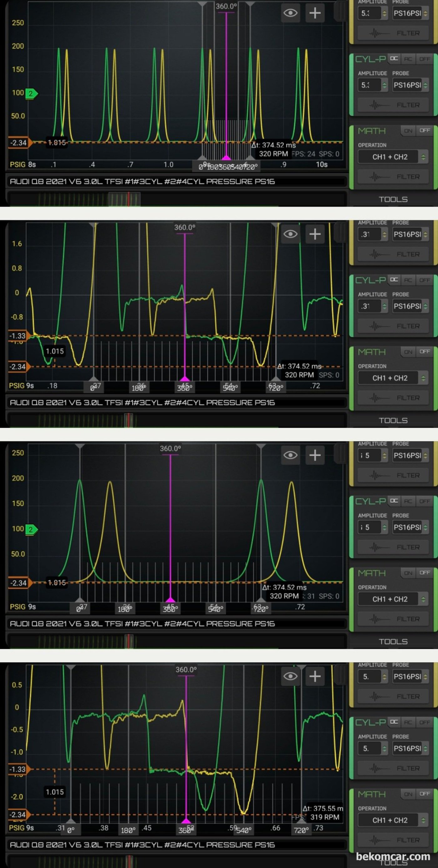438x868 pixels.
Task: Open CYL-P PS16PSI probe dropdown in first panel
Action: tap(410, 85)
